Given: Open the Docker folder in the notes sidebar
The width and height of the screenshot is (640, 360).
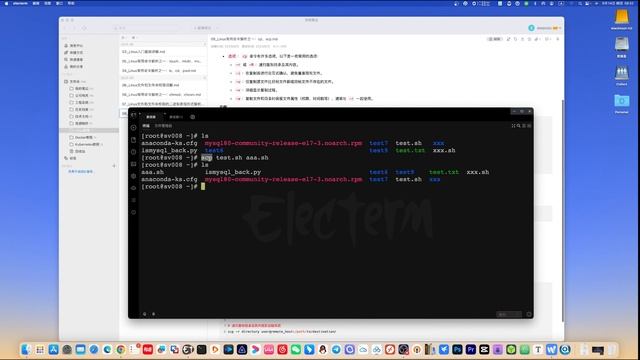Looking at the screenshot, I should point(84,137).
